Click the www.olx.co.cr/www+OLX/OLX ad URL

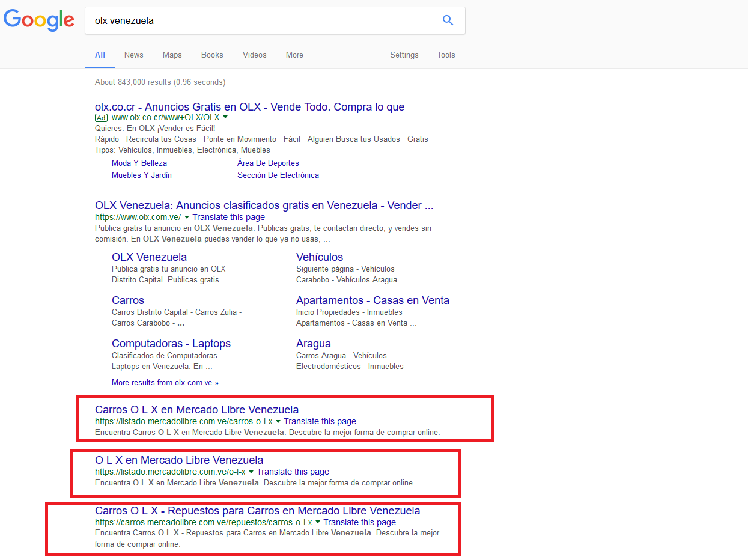(x=165, y=117)
